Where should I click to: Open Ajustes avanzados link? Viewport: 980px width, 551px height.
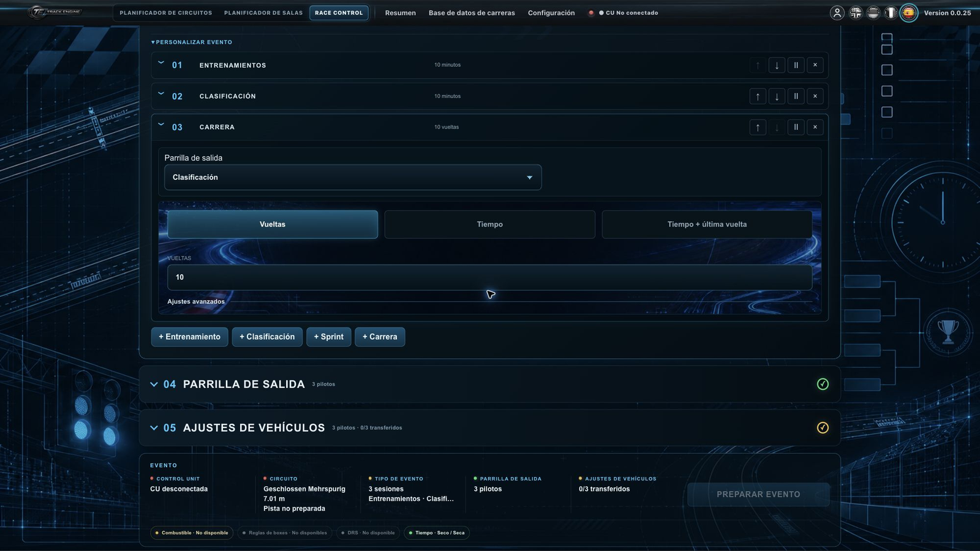(196, 301)
